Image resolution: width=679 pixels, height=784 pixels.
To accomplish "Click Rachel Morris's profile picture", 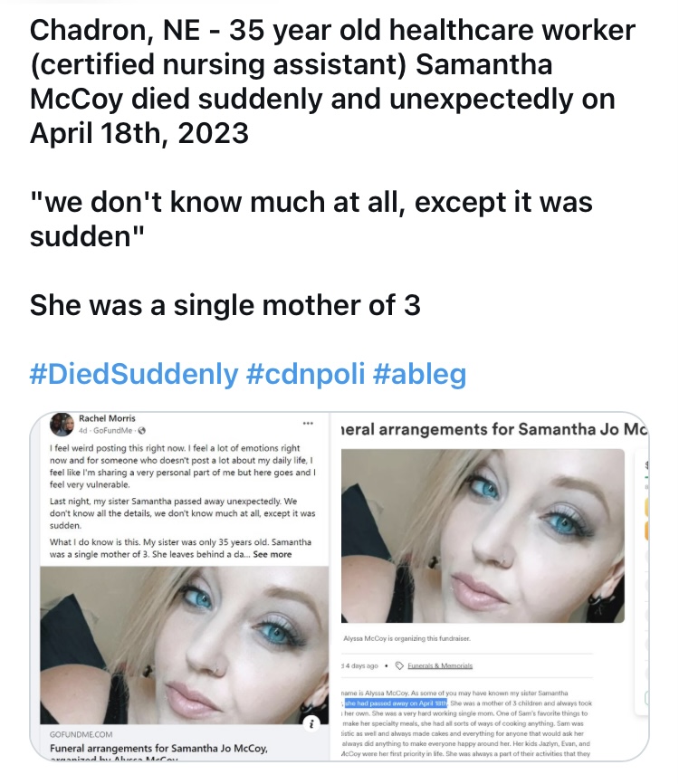I will tap(62, 424).
